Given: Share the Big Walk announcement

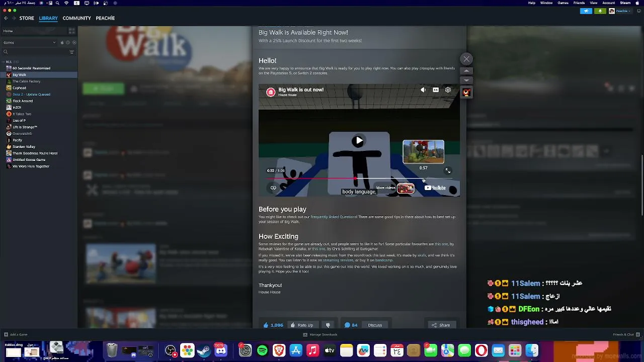Looking at the screenshot, I should 441,325.
